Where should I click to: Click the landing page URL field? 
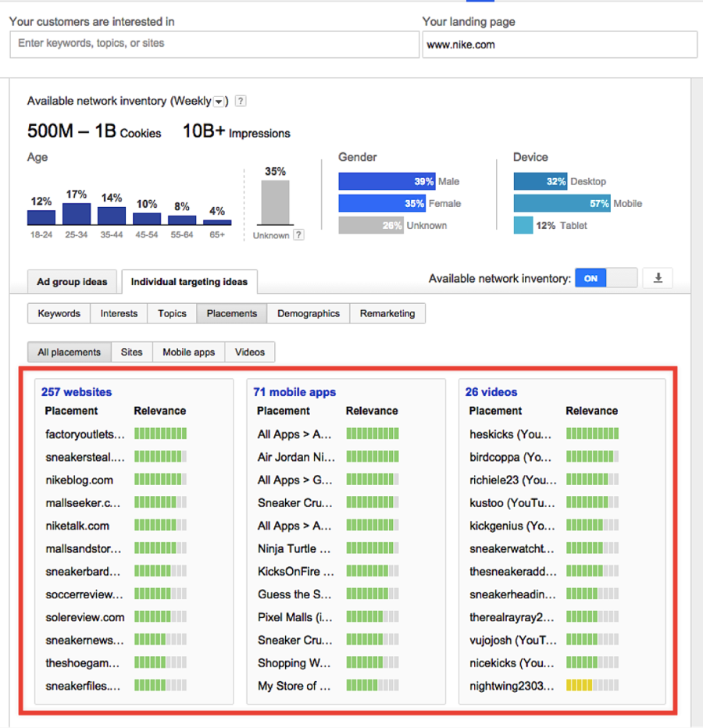tap(559, 45)
